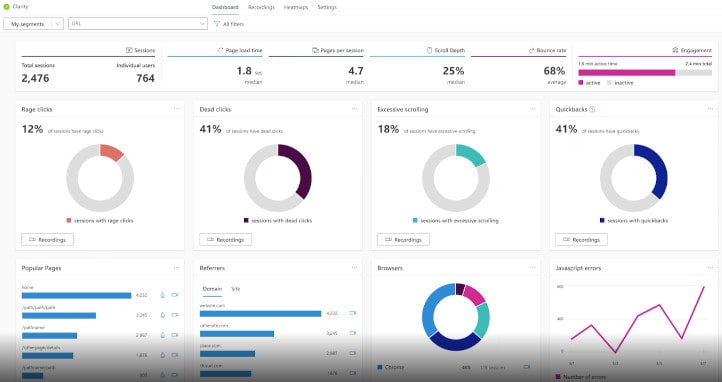Click the Scroll Depth mouse icon
Image resolution: width=722 pixels, height=382 pixels.
click(x=430, y=50)
